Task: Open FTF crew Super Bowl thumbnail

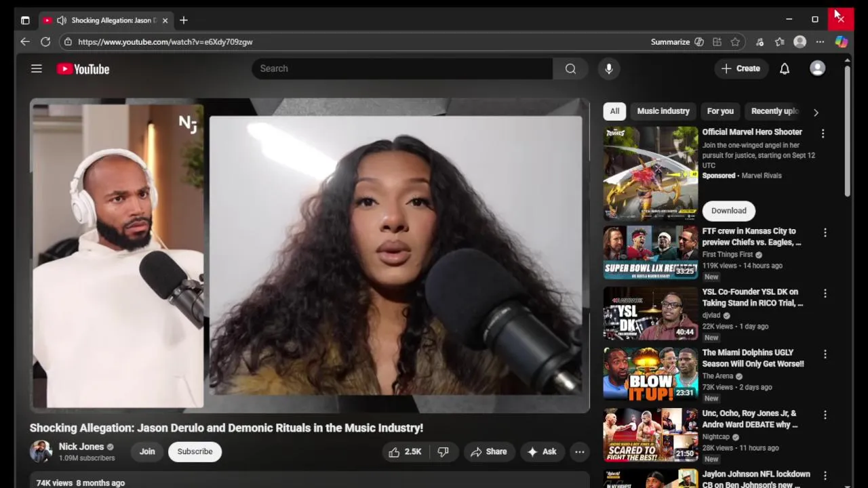Action: (650, 253)
